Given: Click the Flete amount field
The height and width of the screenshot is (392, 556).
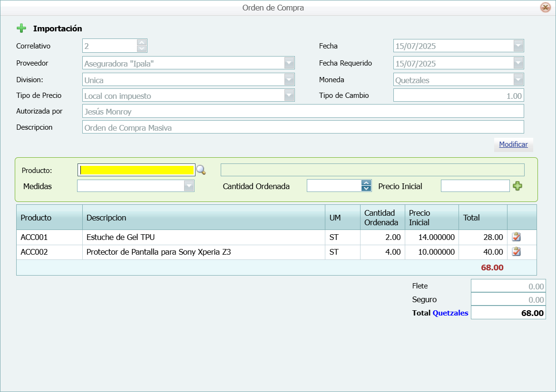Looking at the screenshot, I should (508, 287).
